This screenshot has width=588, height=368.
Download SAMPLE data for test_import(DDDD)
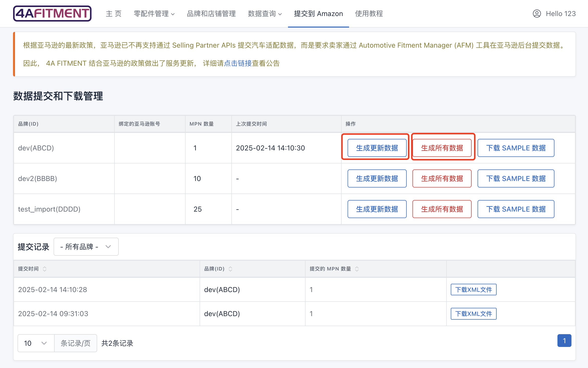(x=516, y=209)
